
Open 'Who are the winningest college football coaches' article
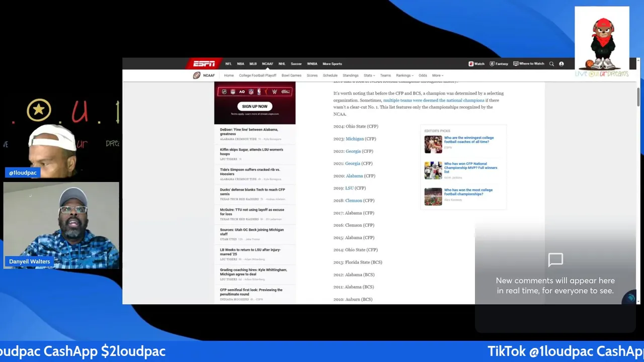469,140
